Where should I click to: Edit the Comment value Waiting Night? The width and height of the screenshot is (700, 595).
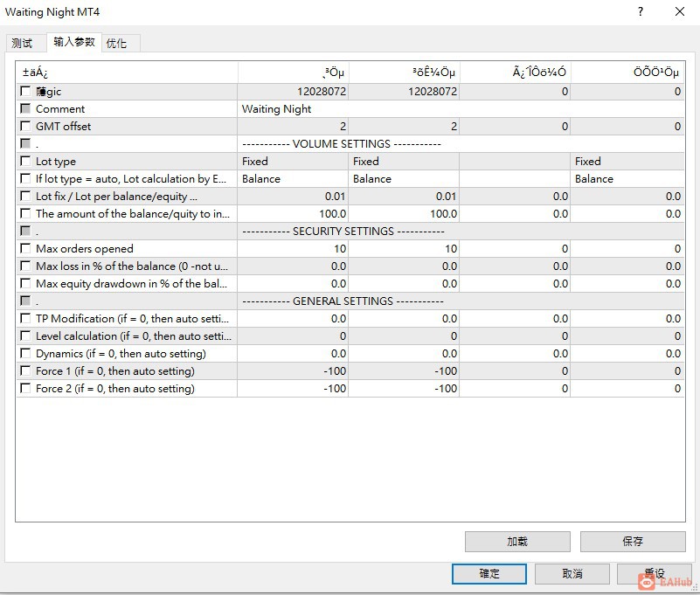point(461,109)
